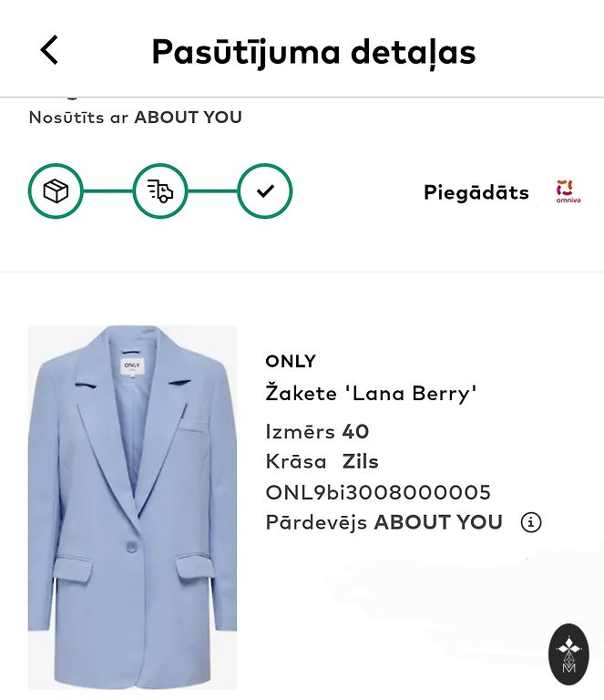Click the ONLY tag inside the blazer collar
This screenshot has width=604, height=700.
point(133,365)
